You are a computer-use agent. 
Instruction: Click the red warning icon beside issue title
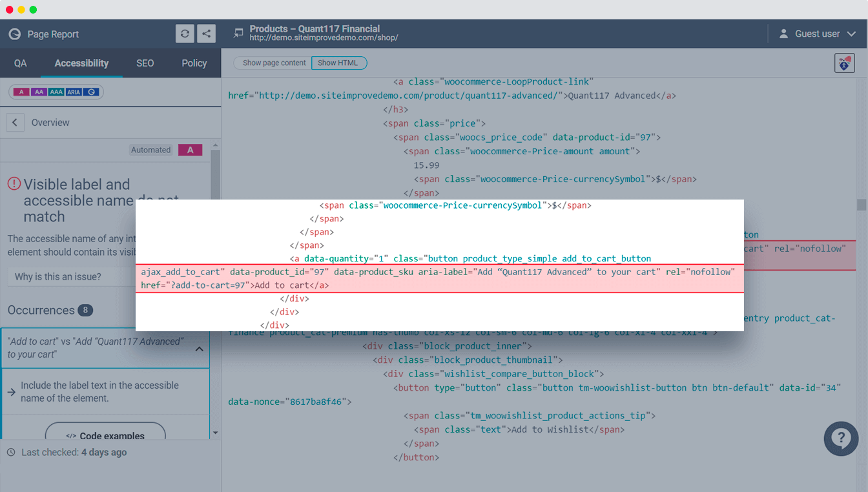(14, 184)
